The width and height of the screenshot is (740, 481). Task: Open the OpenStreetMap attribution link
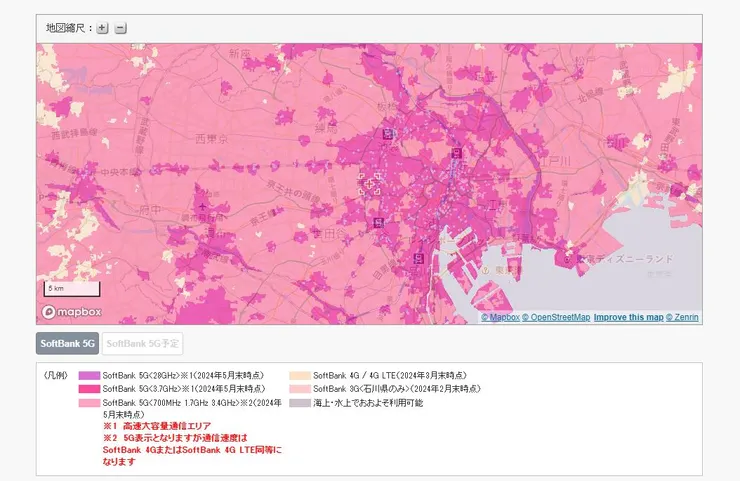pos(556,317)
